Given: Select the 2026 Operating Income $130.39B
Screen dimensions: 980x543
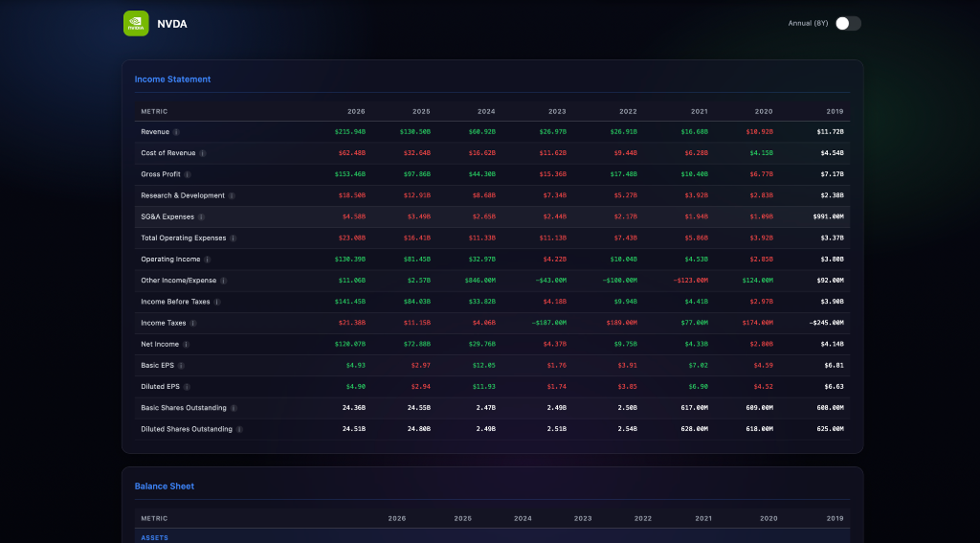Looking at the screenshot, I should pyautogui.click(x=350, y=260).
